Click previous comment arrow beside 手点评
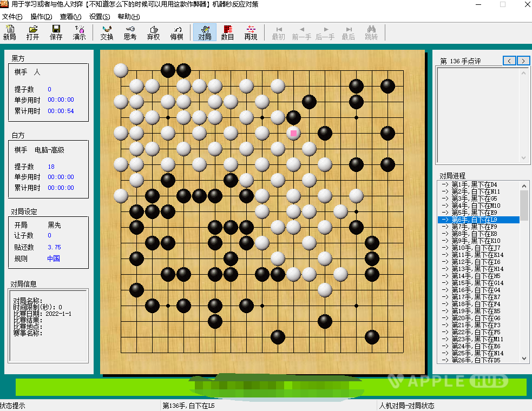This screenshot has width=532, height=411. pyautogui.click(x=509, y=61)
